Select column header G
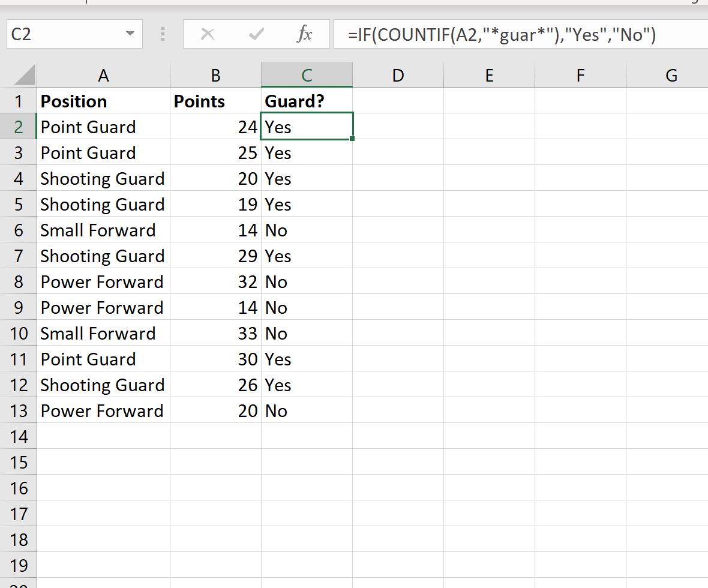This screenshot has width=708, height=588. click(x=671, y=74)
